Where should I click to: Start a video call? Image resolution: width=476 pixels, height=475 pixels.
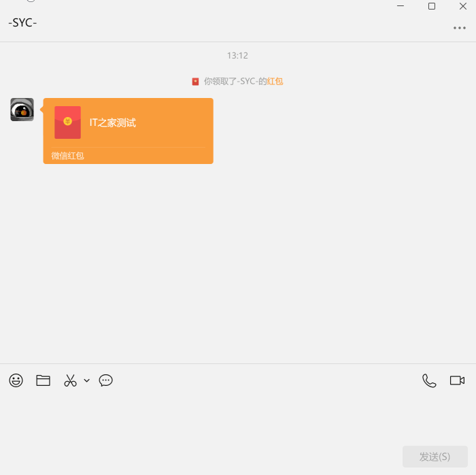pyautogui.click(x=457, y=380)
